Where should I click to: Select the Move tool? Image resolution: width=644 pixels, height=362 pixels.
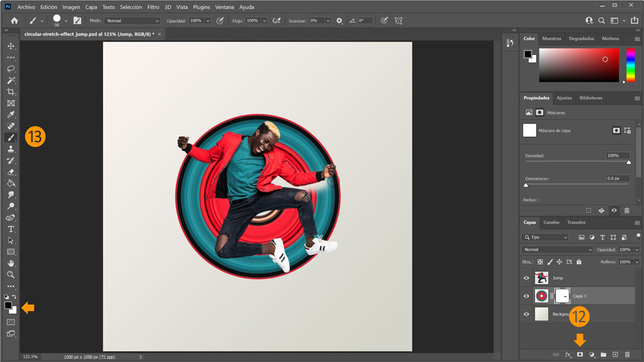[11, 46]
